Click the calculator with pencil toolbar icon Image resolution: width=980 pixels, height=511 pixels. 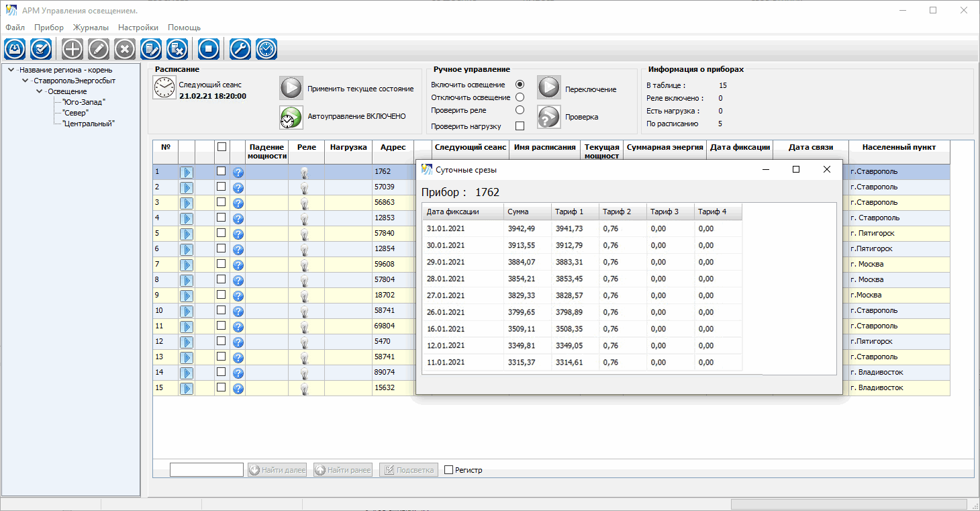(151, 49)
